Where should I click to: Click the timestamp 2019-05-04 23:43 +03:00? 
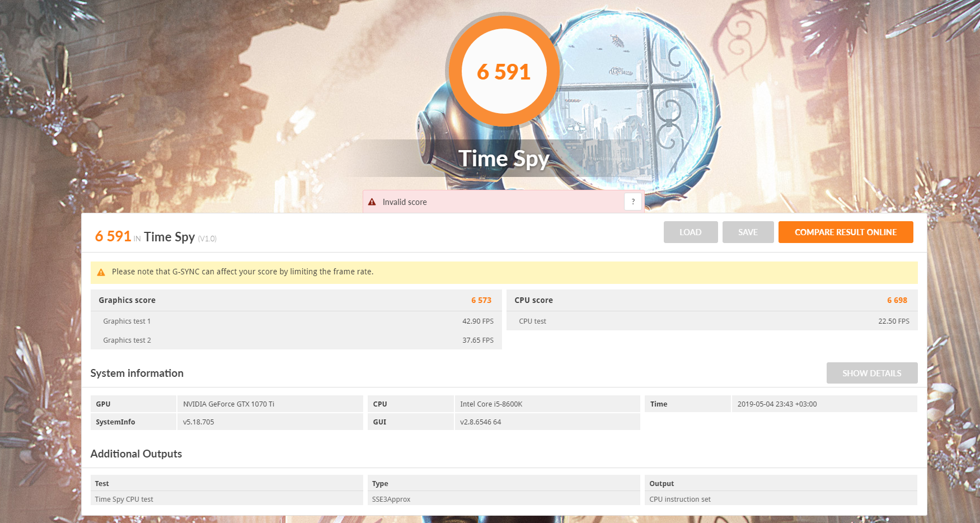pos(777,404)
